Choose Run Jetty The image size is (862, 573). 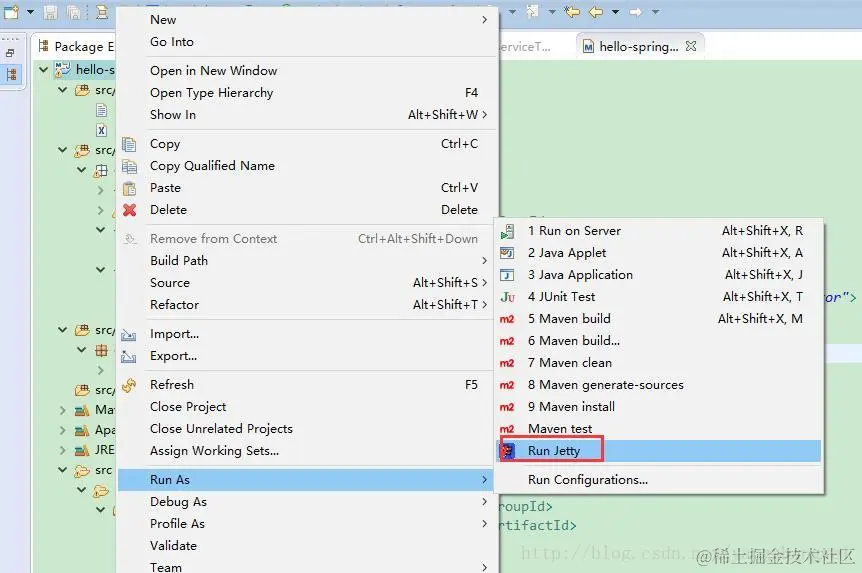tap(659, 451)
